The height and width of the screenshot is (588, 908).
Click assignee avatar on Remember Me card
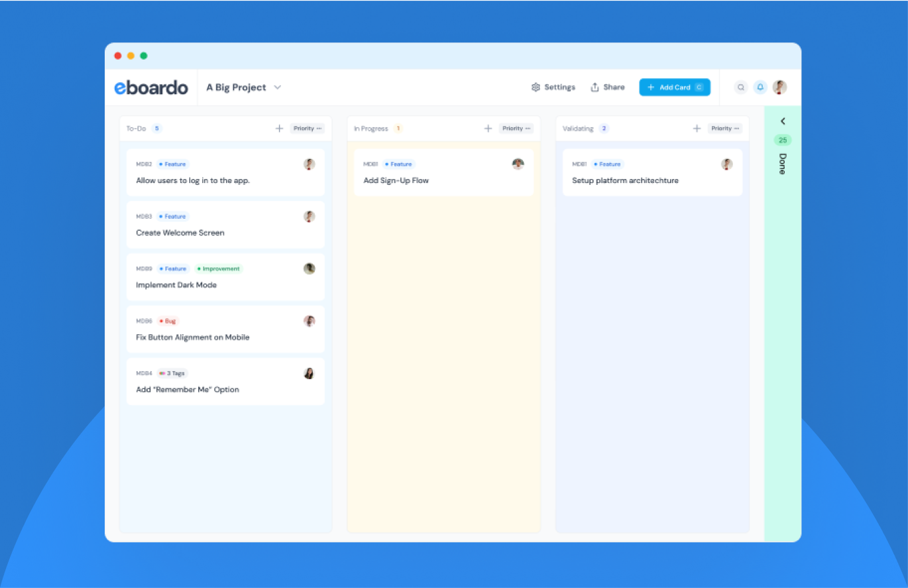pyautogui.click(x=309, y=373)
